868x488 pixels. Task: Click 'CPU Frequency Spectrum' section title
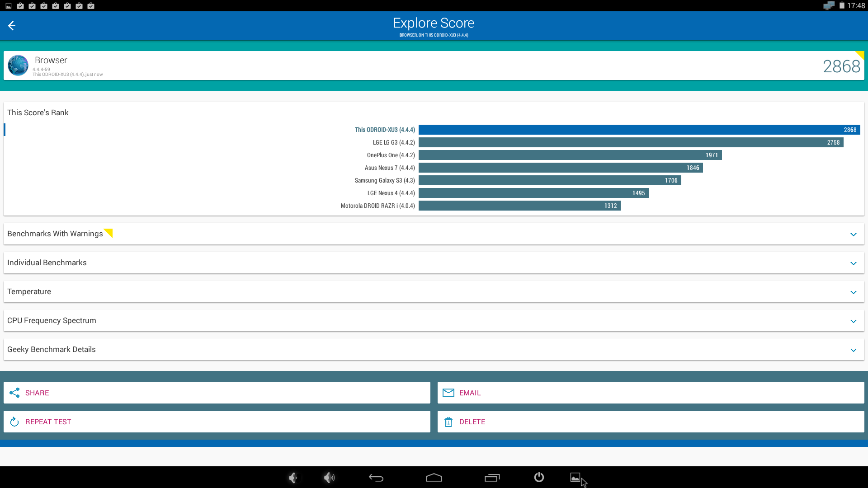click(52, 320)
